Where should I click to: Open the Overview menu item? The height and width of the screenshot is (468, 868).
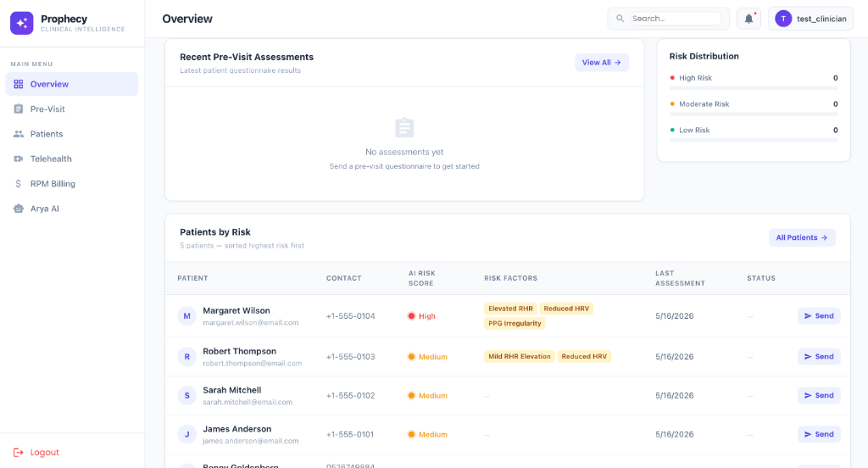[x=72, y=84]
